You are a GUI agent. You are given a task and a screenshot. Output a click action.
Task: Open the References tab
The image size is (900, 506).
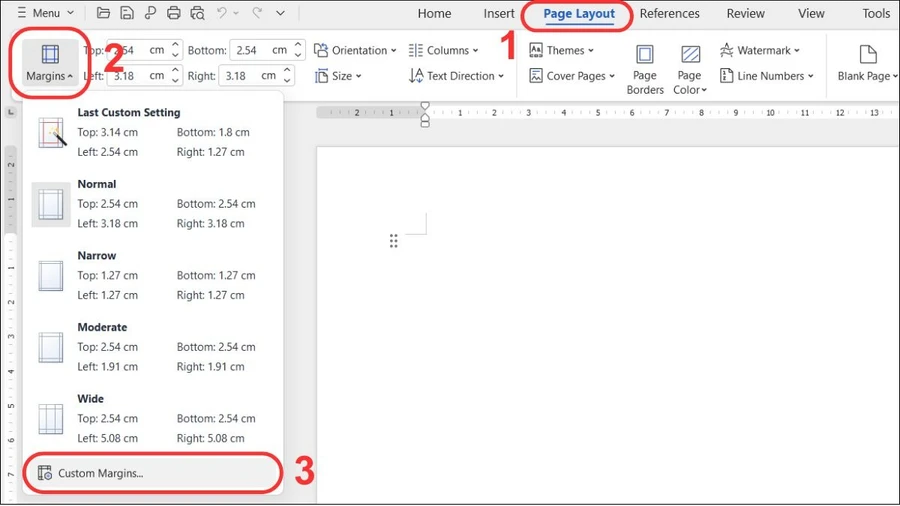[x=669, y=13]
